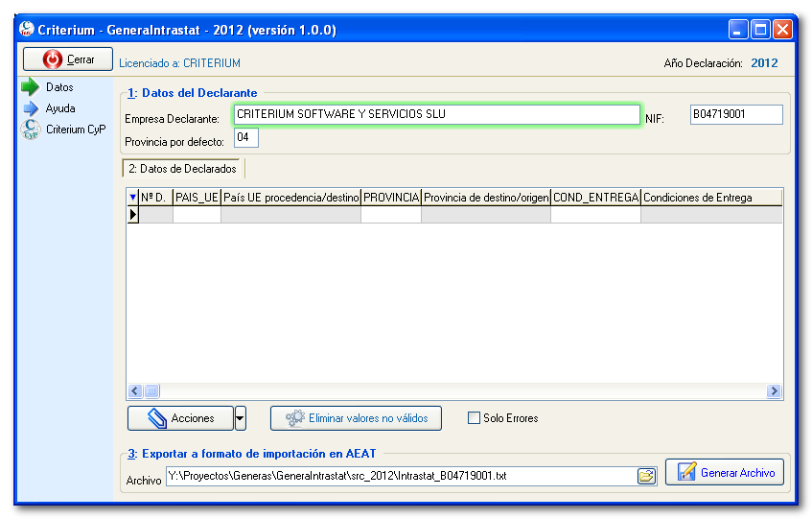Click Eliminar valores no válidos gear button
This screenshot has width=812, height=519.
pyautogui.click(x=356, y=418)
